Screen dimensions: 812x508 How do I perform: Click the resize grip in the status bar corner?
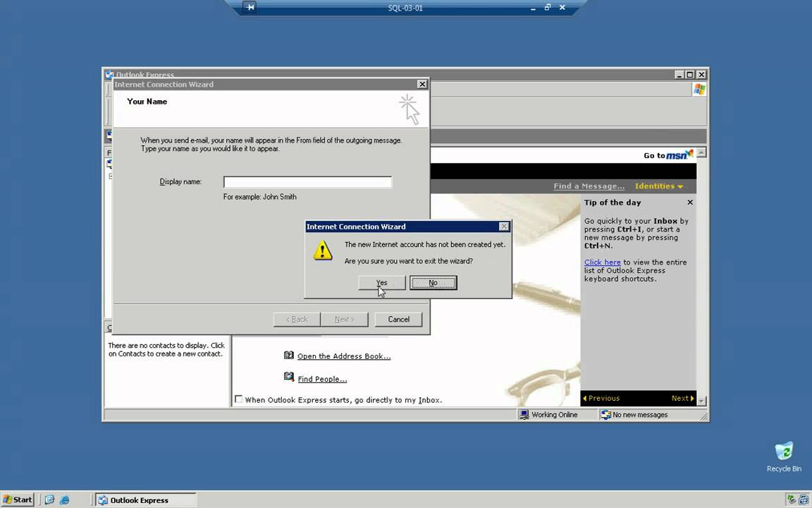click(x=703, y=416)
